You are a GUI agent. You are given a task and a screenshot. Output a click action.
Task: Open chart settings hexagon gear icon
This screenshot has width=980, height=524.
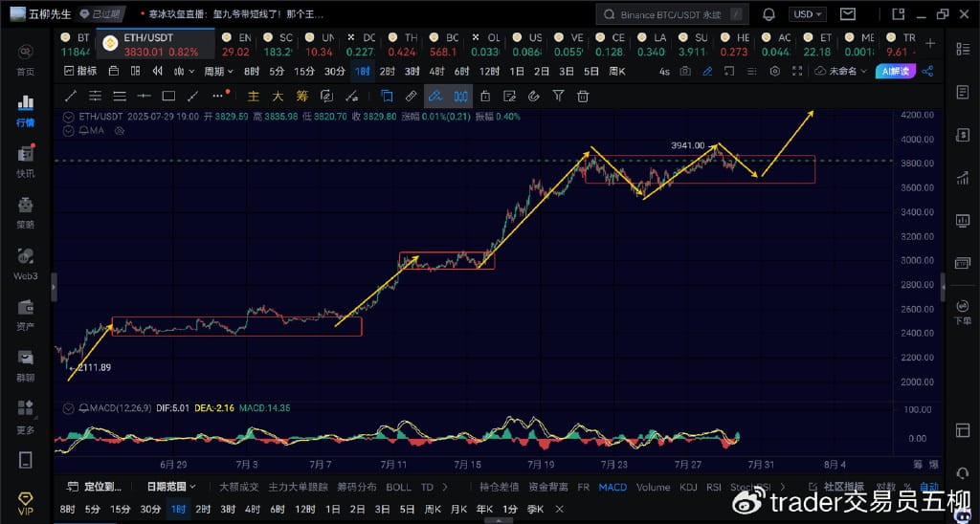coord(775,71)
